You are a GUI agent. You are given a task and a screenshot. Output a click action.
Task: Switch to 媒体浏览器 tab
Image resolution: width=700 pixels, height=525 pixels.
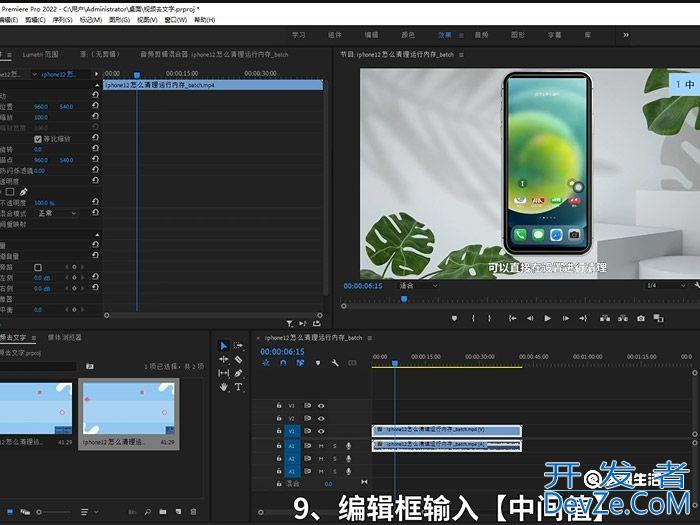pos(64,338)
